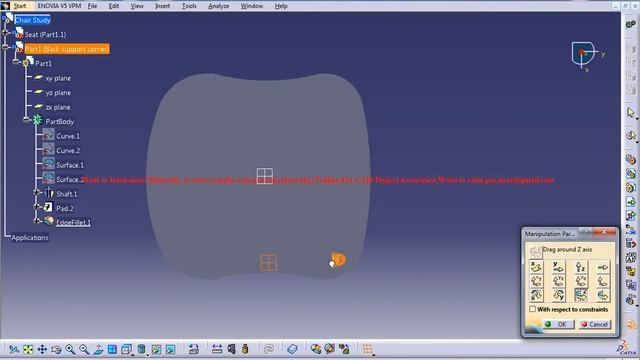The image size is (640, 360).
Task: Open the Start menu
Action: [20, 6]
